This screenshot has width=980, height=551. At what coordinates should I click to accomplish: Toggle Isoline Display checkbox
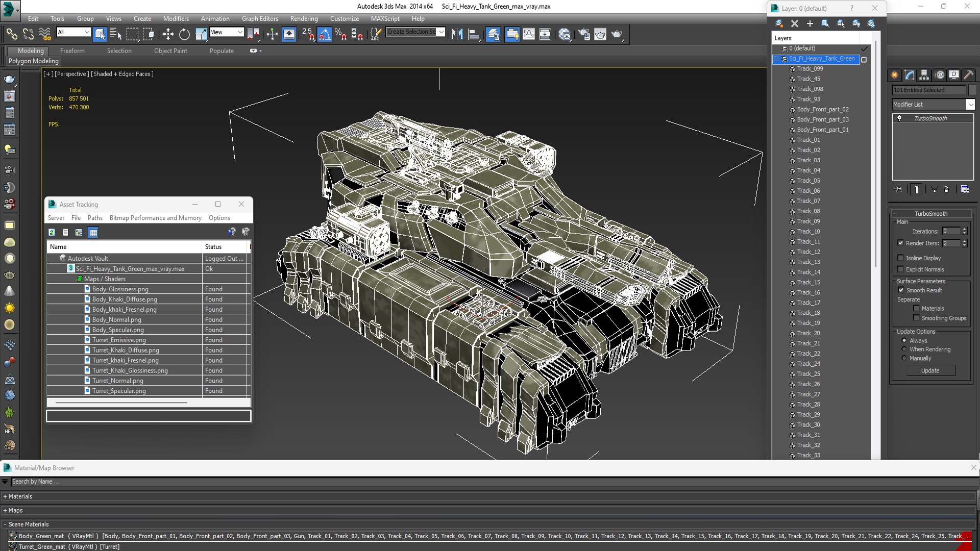point(901,258)
